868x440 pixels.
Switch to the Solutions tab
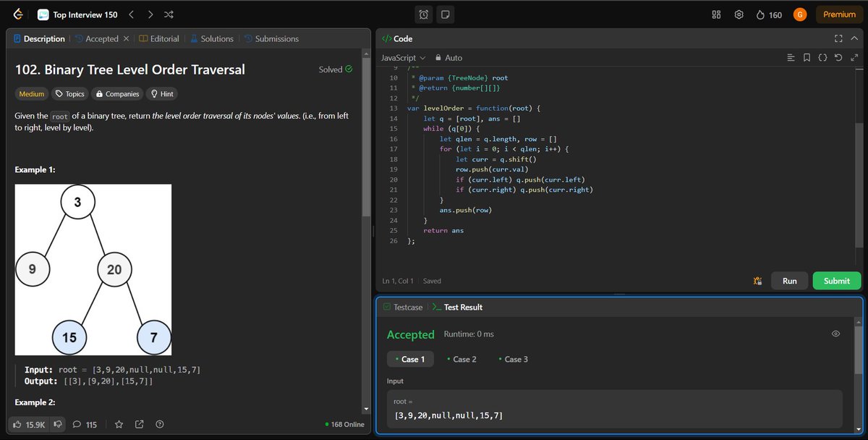pyautogui.click(x=212, y=39)
